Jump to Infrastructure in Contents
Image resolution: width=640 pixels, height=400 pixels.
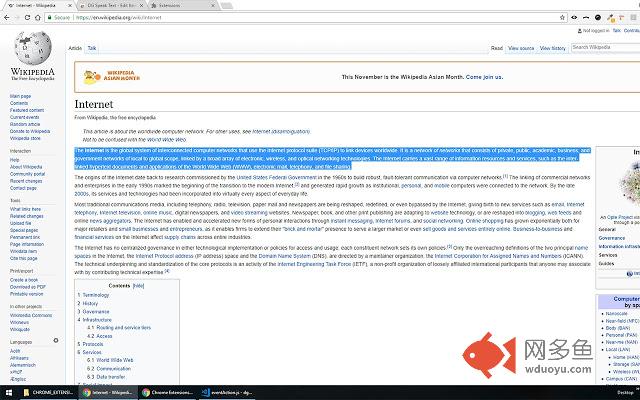pos(97,320)
